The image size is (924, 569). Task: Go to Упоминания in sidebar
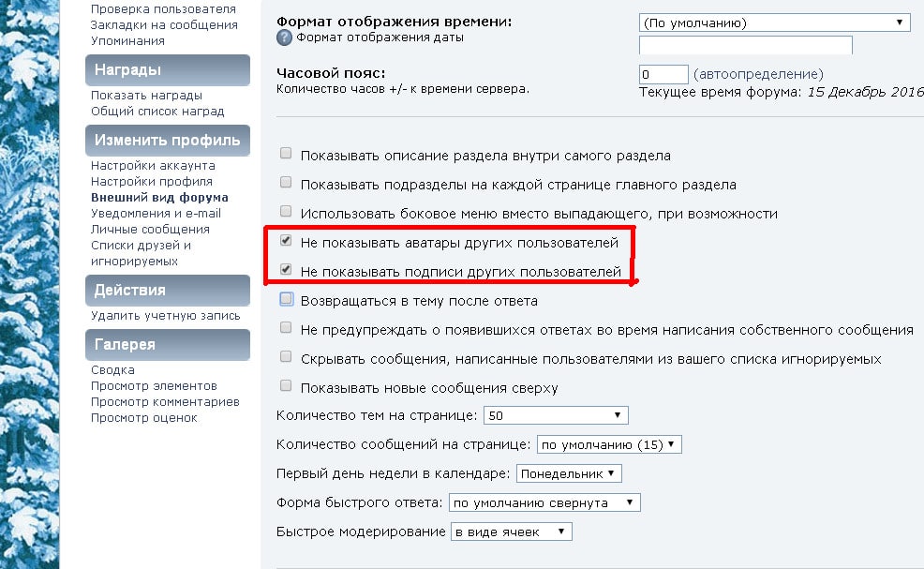(x=127, y=40)
